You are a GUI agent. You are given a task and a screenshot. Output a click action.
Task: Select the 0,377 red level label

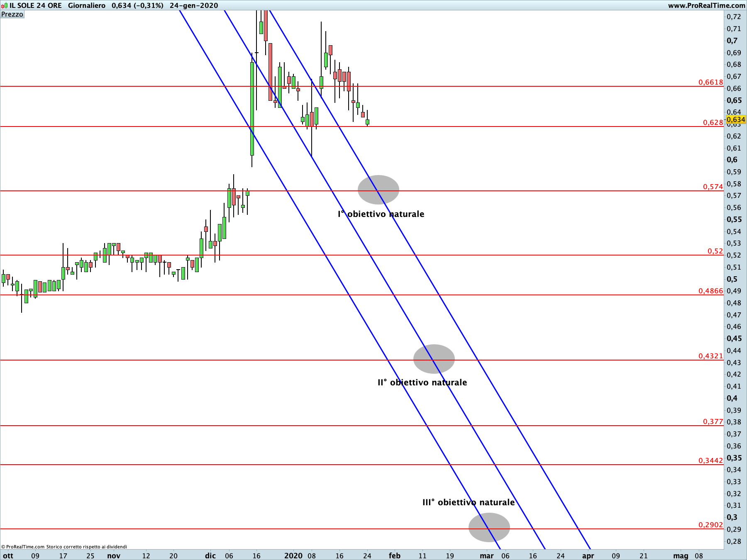pyautogui.click(x=713, y=421)
